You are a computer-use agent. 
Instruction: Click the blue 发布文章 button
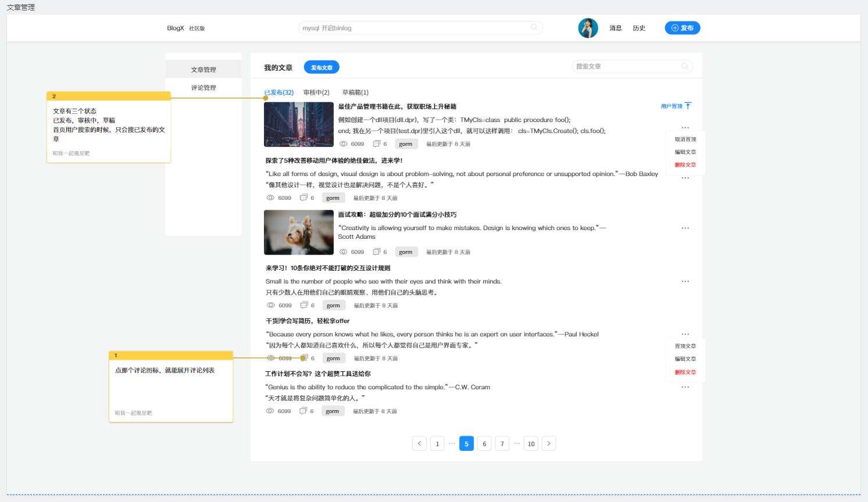point(322,67)
